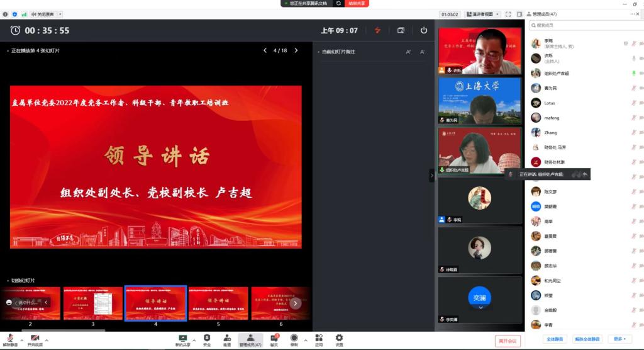Screen dimensions: 644x350
Task: Go to the next slide with the arrow after 4 / 18
Action: tap(296, 50)
